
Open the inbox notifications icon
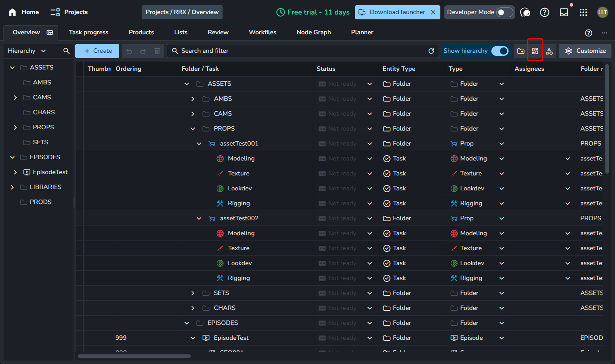(x=564, y=12)
